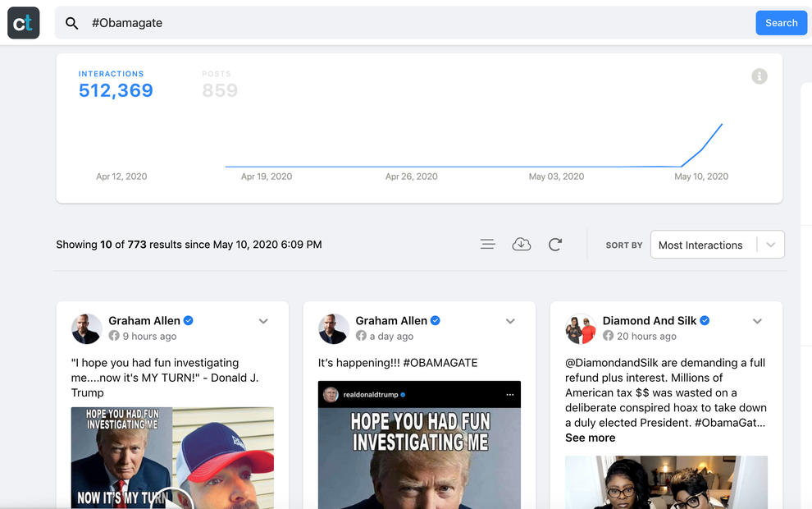Expand options on It's happening post
This screenshot has width=812, height=509.
pos(510,321)
